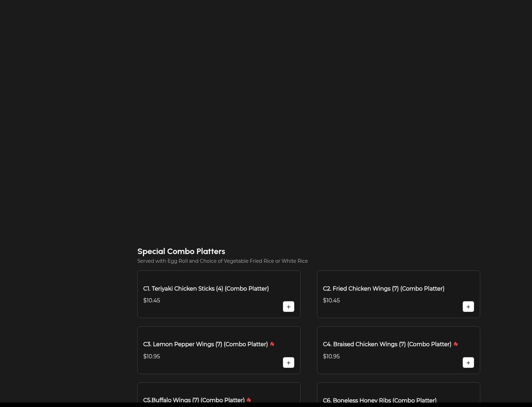Select C6. Boneless Honey Ribs combo platter
532x407 pixels.
pos(379,400)
